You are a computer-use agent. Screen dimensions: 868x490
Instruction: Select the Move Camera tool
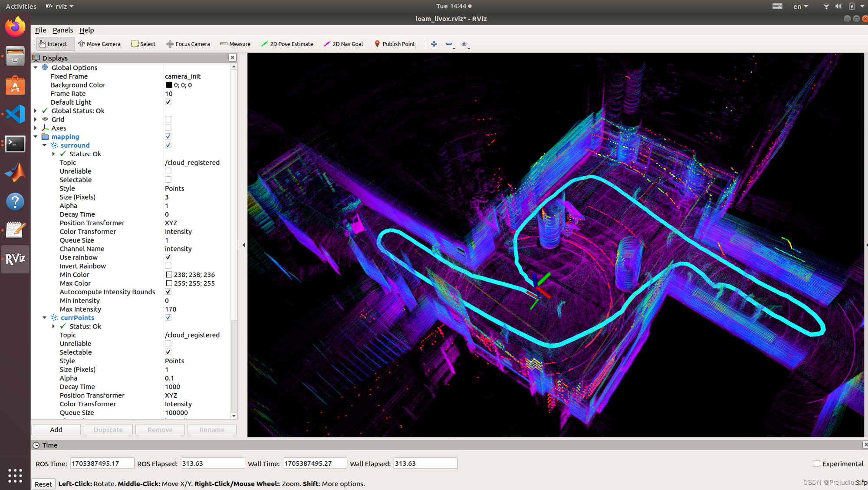coord(99,43)
